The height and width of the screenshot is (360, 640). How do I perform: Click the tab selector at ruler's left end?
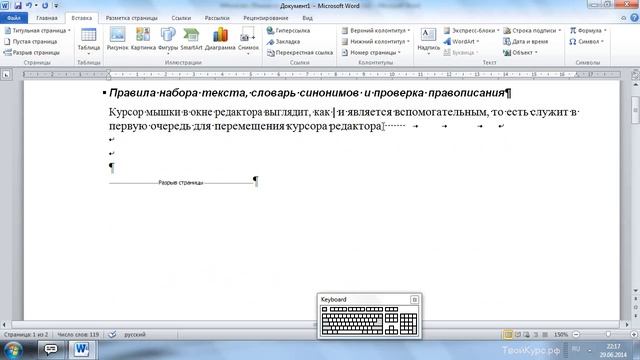click(6, 75)
